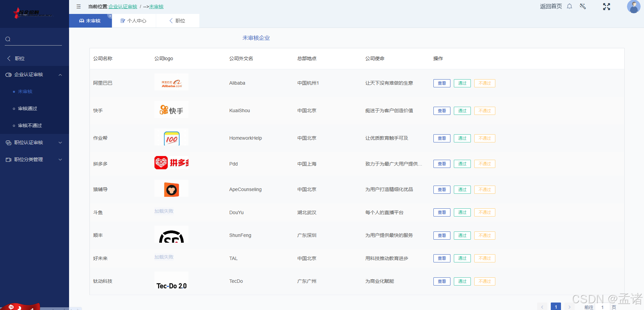
Task: Click the 顺丰 SF logo thumbnail
Action: tap(171, 234)
